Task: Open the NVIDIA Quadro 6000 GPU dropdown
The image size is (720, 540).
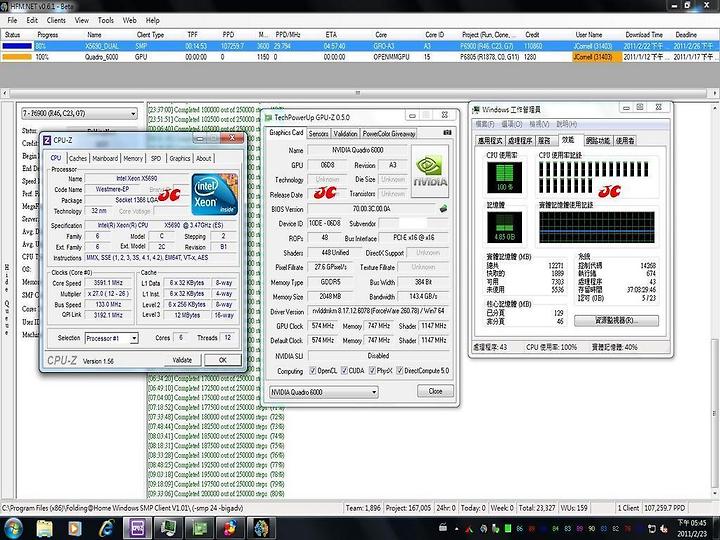Action: coord(324,392)
